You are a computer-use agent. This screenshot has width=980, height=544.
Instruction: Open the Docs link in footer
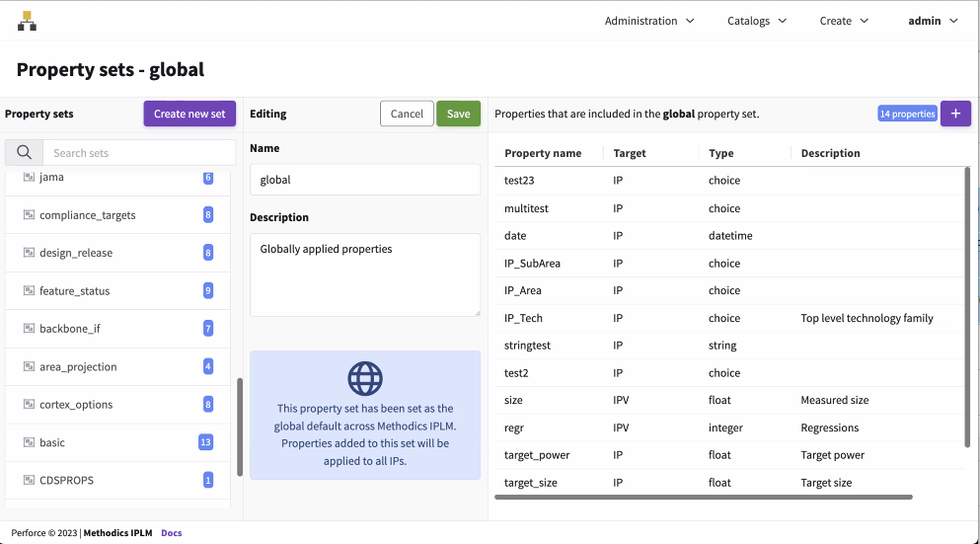[172, 533]
